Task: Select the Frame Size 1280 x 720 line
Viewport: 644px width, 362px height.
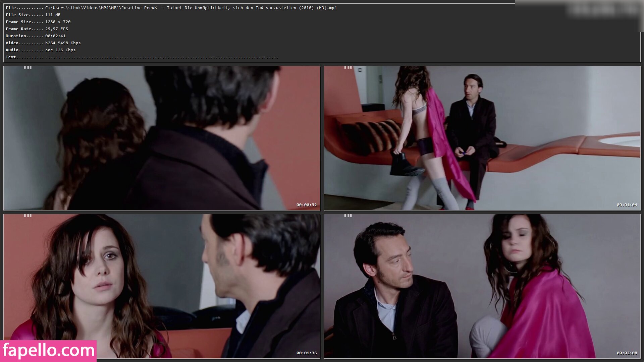Action: point(38,22)
